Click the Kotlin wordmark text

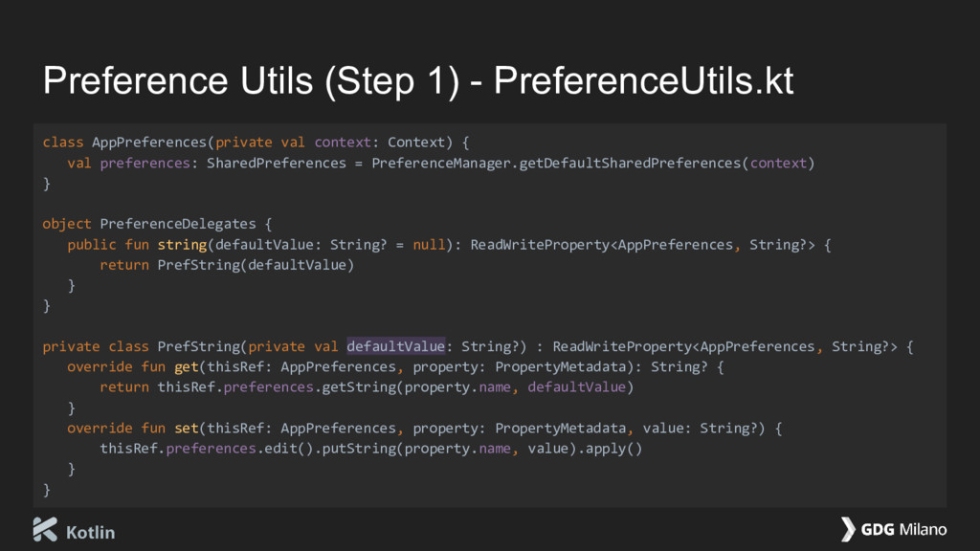click(91, 532)
